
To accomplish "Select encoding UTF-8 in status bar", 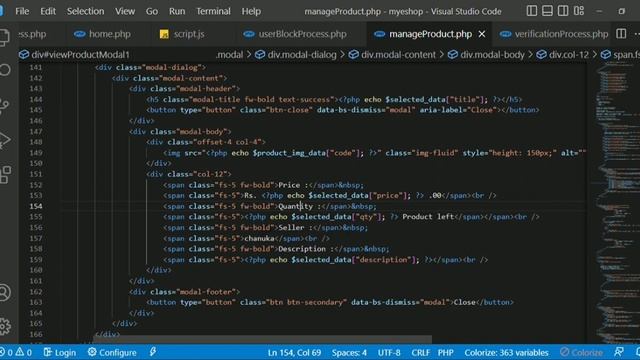I will click(x=389, y=352).
